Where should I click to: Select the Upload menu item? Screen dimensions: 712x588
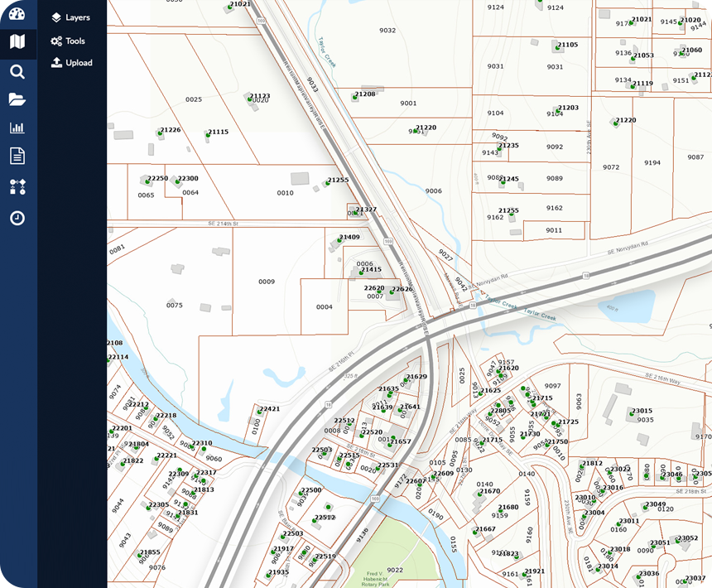coord(71,63)
